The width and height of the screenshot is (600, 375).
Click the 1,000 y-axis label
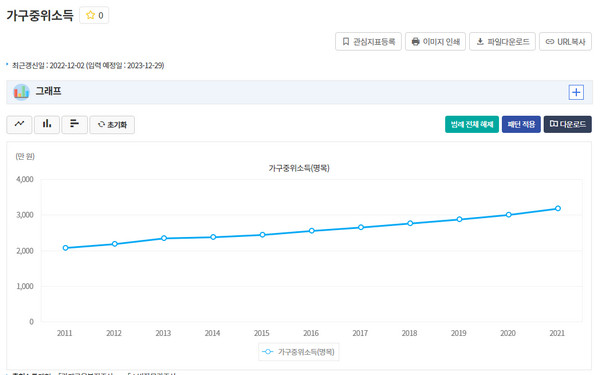tap(25, 286)
